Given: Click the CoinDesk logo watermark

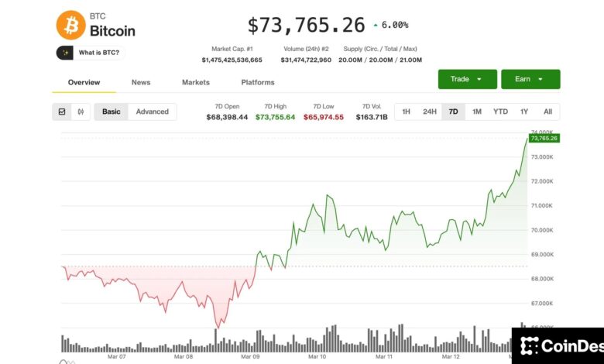Looking at the screenshot, I should pyautogui.click(x=558, y=345).
